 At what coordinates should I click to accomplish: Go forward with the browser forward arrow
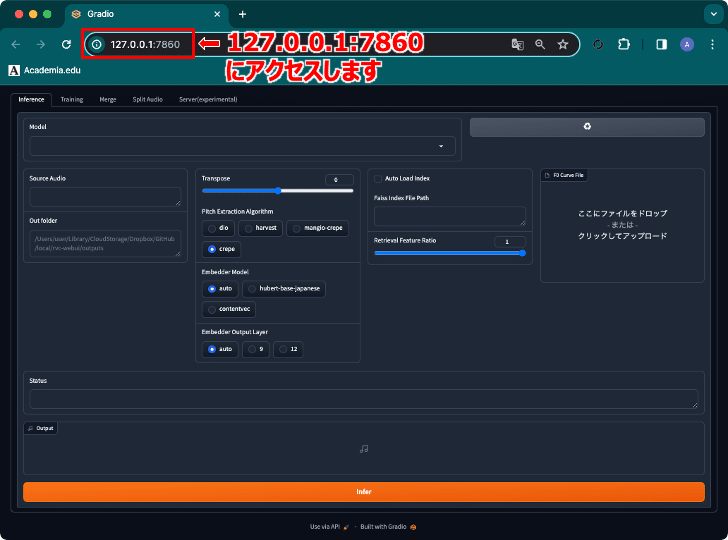(x=41, y=45)
